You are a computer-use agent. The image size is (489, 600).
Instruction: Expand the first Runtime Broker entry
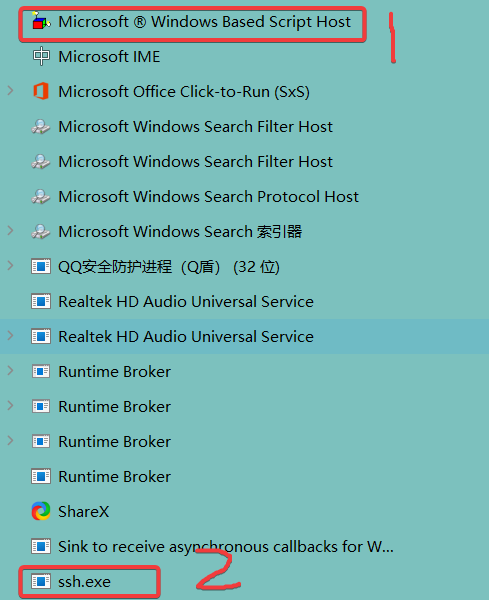tap(10, 371)
